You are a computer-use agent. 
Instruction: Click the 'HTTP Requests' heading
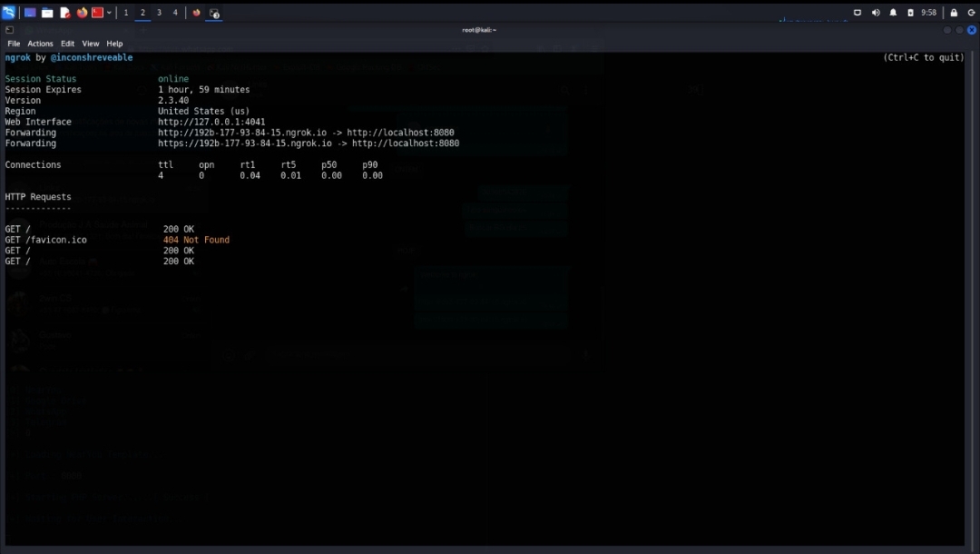point(38,197)
